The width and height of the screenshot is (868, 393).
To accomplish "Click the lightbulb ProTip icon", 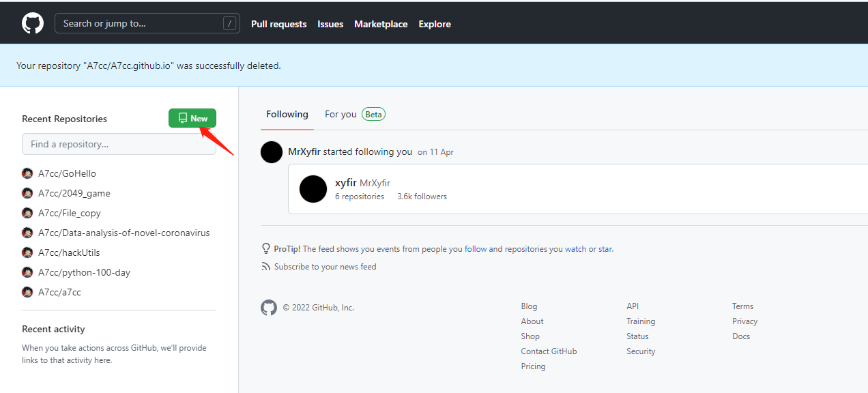I will (x=266, y=249).
